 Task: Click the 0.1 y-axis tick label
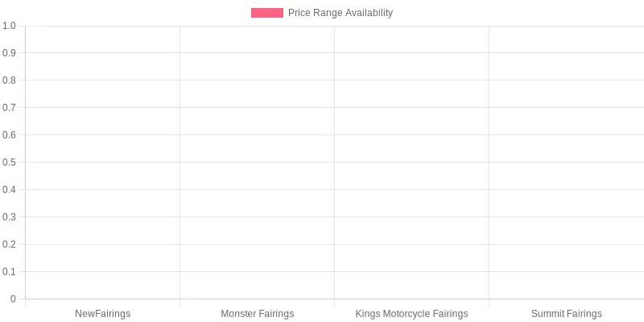[x=9, y=271]
